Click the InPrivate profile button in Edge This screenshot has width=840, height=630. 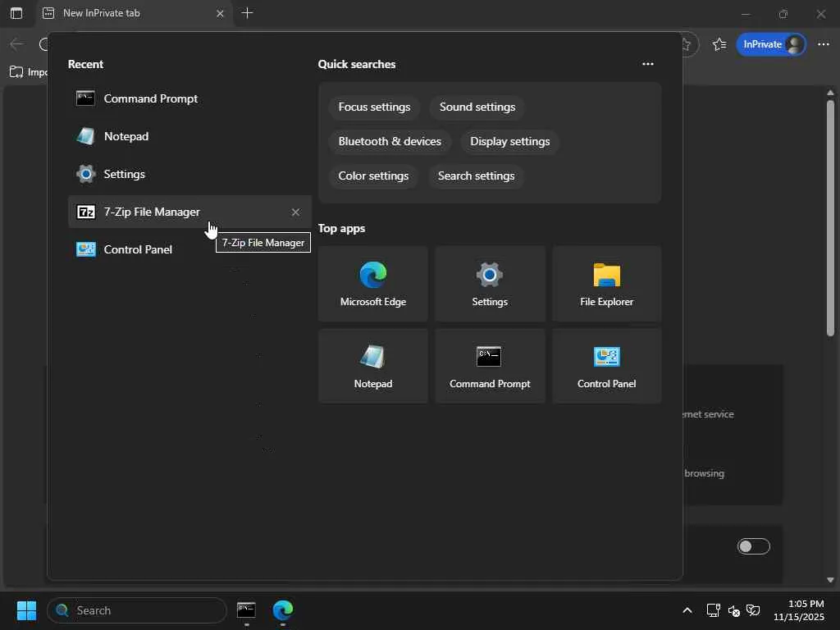(x=771, y=44)
